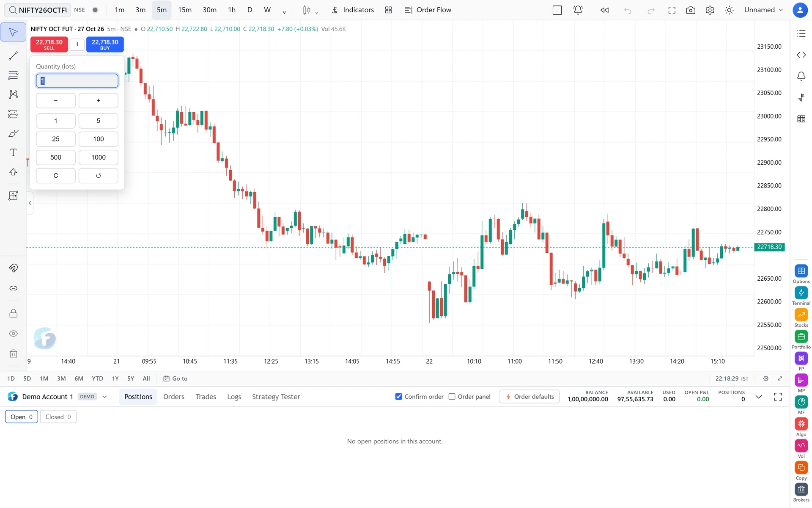The height and width of the screenshot is (508, 812).
Task: Open the text annotation tool
Action: click(13, 152)
